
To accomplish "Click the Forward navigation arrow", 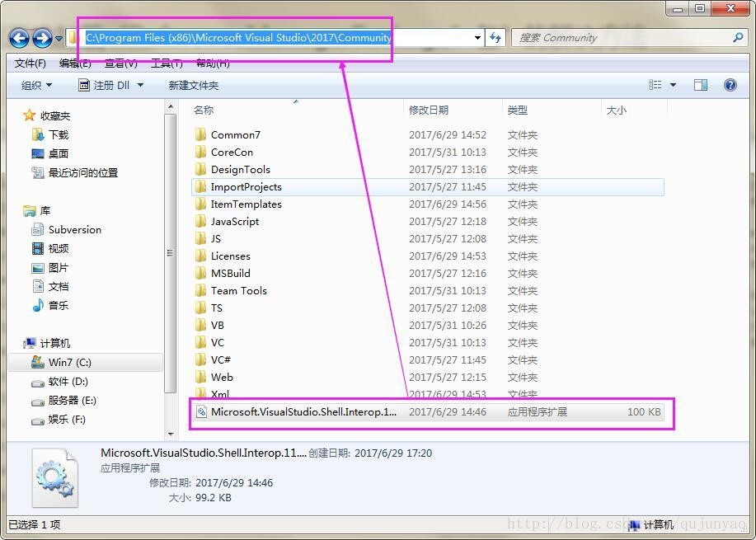I will click(x=42, y=38).
